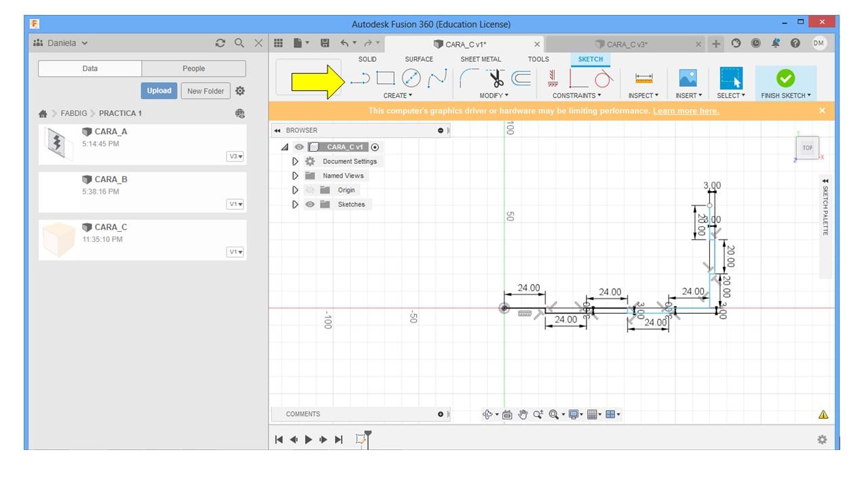Image resolution: width=868 pixels, height=488 pixels.
Task: Open the Notifications bell icon
Action: pos(775,43)
